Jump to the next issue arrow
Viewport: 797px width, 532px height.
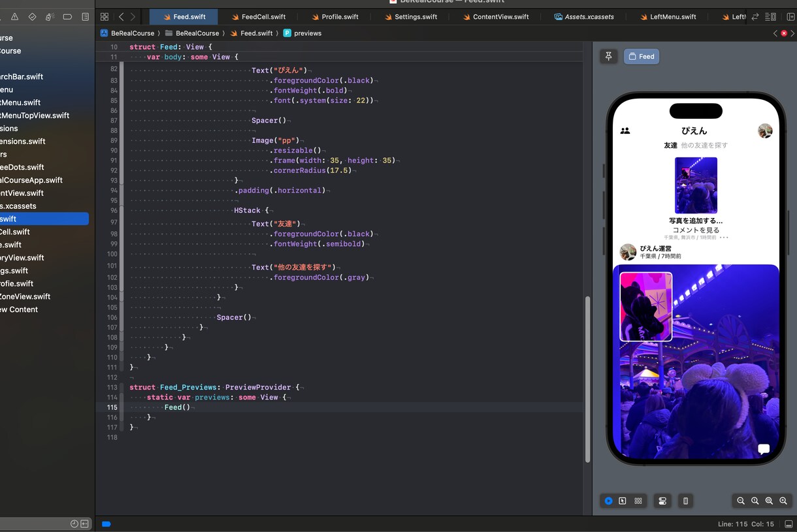coord(792,33)
